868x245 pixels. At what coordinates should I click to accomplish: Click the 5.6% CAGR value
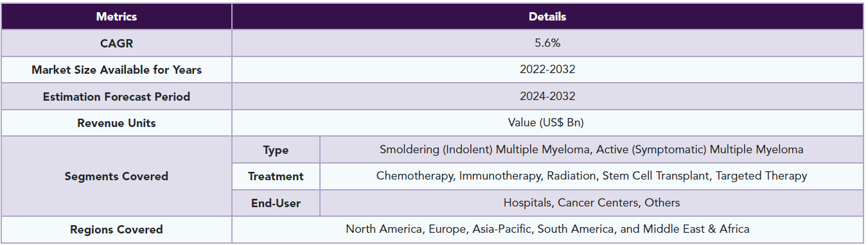point(547,43)
